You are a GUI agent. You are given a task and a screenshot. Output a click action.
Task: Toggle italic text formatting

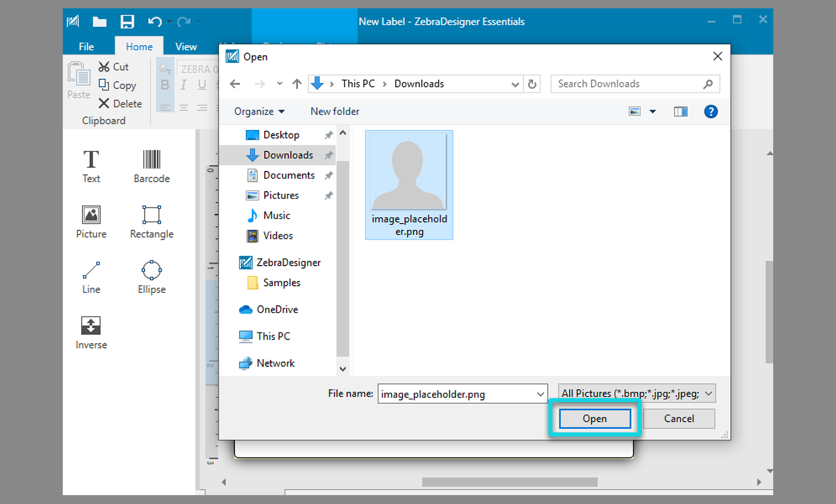(184, 85)
